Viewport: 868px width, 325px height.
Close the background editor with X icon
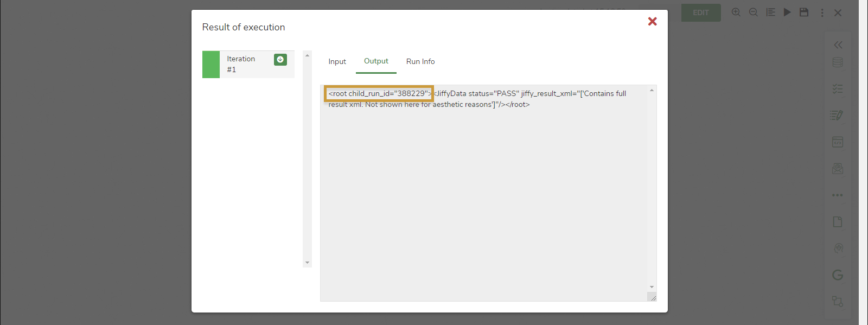click(x=838, y=12)
